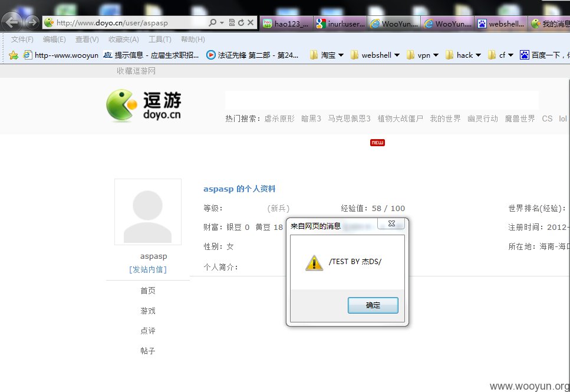Click hot search term 我的世界
The image size is (570, 392).
click(445, 118)
